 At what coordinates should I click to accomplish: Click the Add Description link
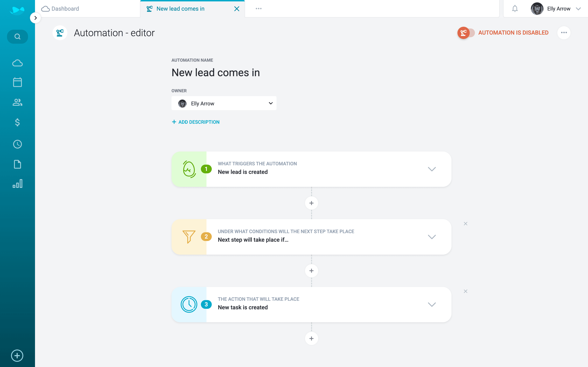click(196, 122)
